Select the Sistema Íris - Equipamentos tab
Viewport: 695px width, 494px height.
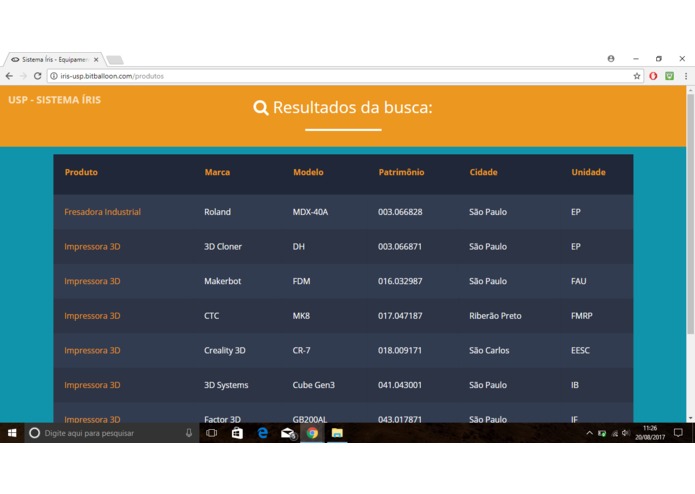(54, 59)
